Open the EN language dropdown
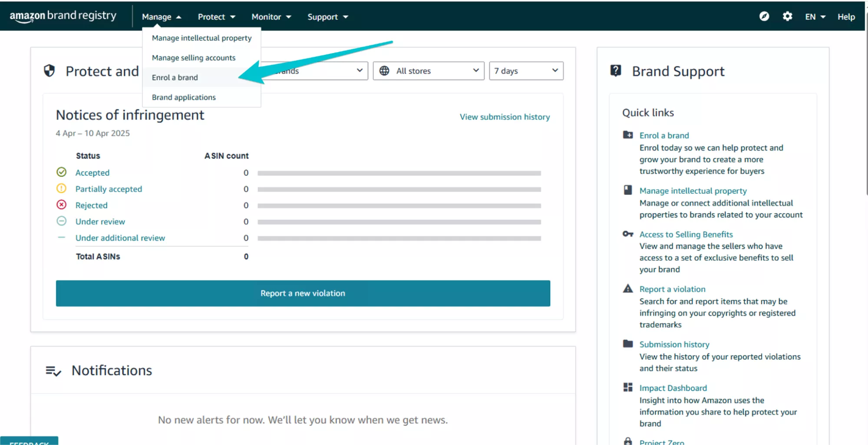The image size is (868, 445). tap(815, 17)
